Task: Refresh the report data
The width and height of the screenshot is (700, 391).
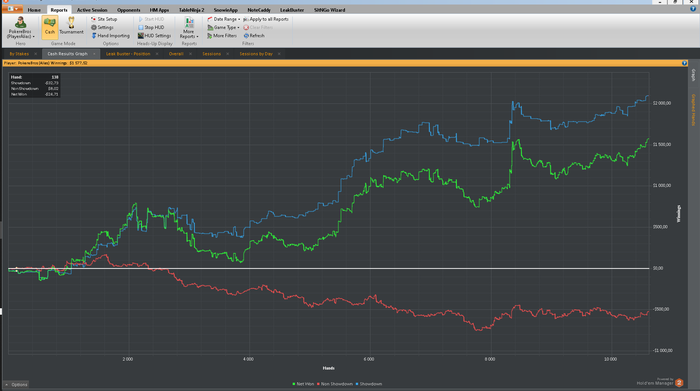Action: tap(254, 36)
